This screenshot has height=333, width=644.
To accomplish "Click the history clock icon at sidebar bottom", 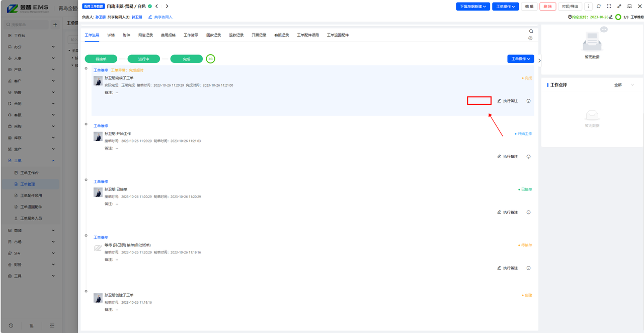I will pyautogui.click(x=11, y=325).
